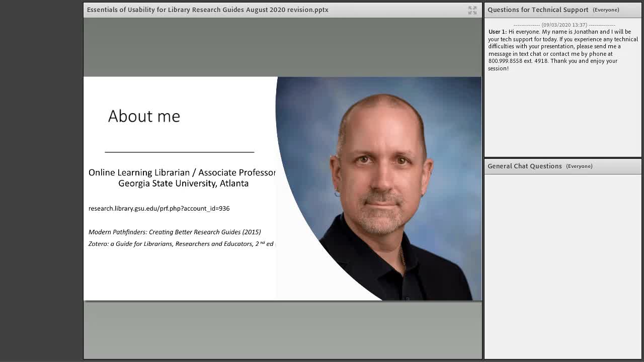Viewport: 644px width, 362px height.
Task: Click the "(Everyone)" label in General Chat pod
Action: click(x=579, y=166)
